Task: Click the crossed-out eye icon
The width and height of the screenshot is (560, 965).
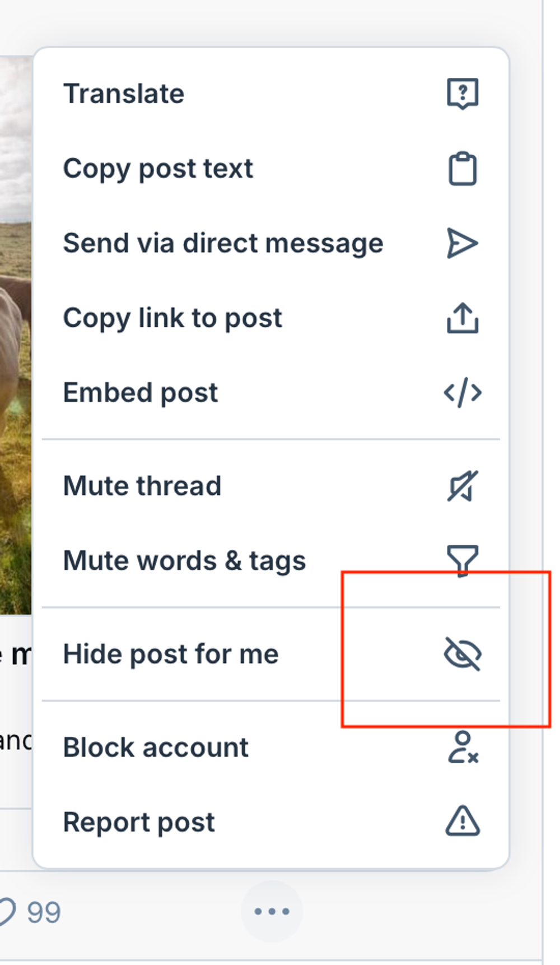Action: pyautogui.click(x=463, y=654)
